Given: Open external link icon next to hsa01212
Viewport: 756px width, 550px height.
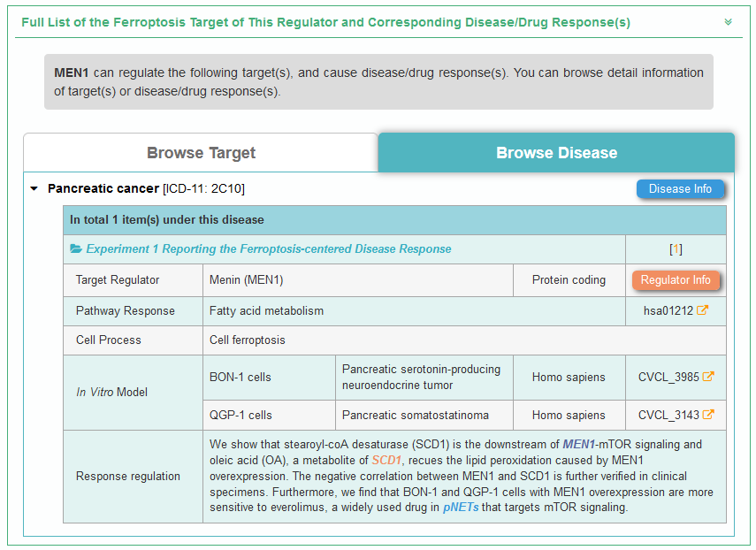Looking at the screenshot, I should (703, 310).
